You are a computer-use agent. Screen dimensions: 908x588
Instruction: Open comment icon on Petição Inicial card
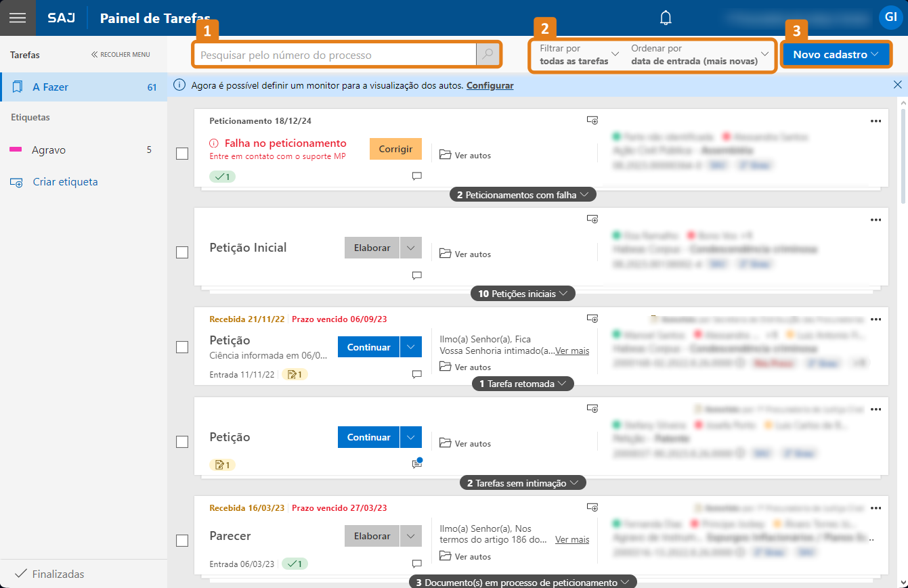[417, 275]
